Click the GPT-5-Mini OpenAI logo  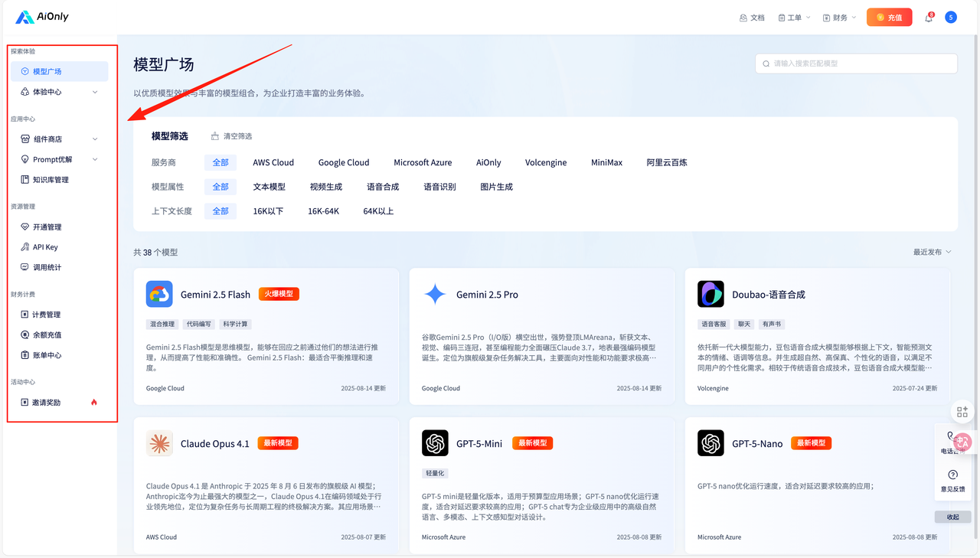pos(435,443)
